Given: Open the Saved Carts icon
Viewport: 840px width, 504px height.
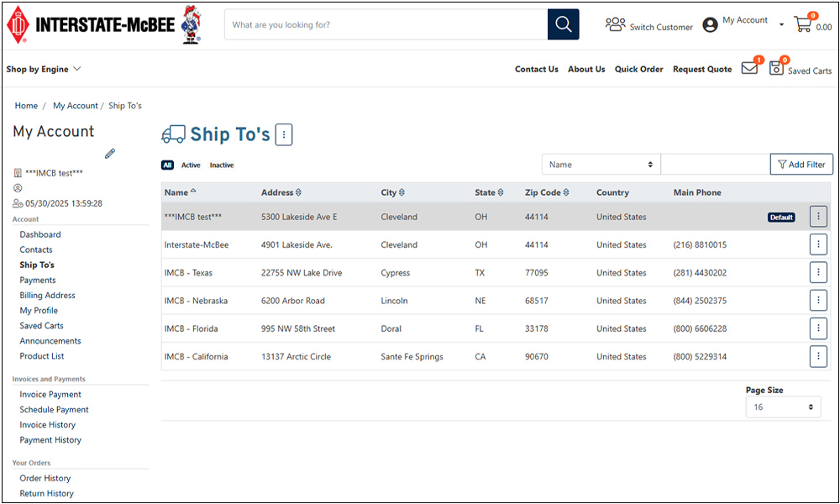Looking at the screenshot, I should [776, 68].
